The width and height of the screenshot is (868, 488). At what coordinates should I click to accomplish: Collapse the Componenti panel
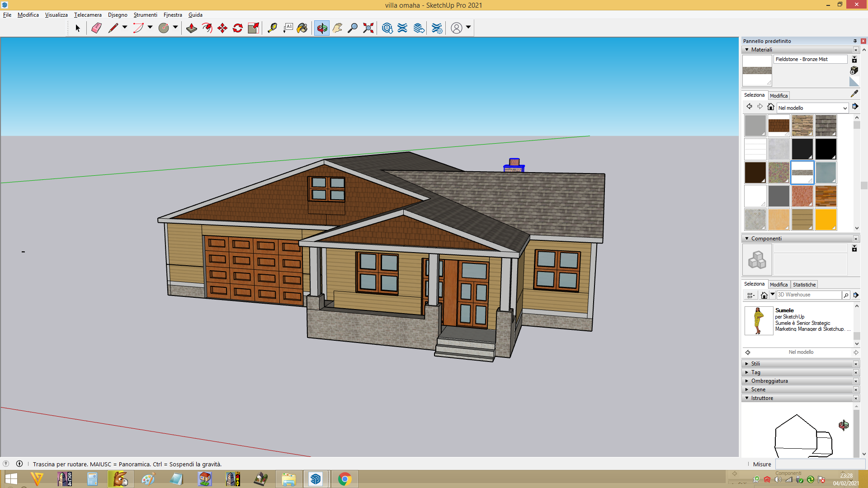(747, 239)
